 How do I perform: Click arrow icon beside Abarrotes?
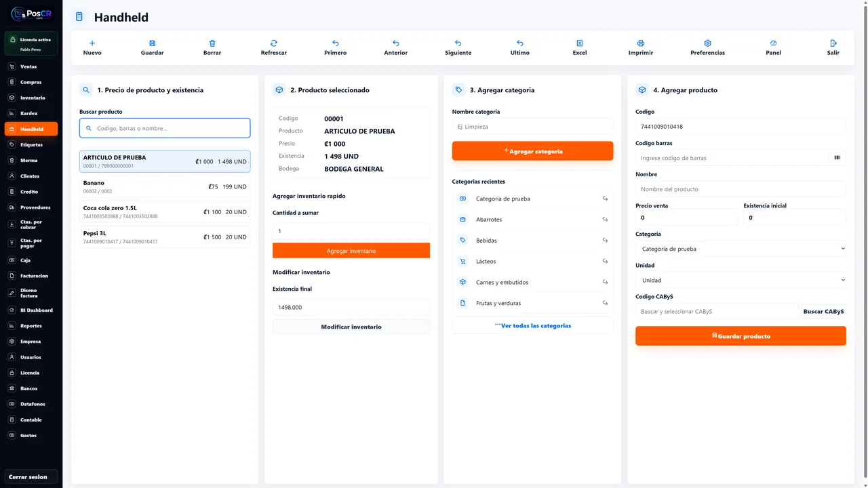click(605, 220)
